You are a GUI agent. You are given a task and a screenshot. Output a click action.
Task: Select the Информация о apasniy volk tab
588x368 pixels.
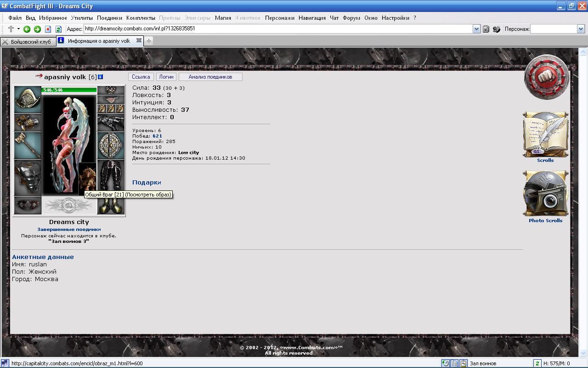(x=99, y=41)
